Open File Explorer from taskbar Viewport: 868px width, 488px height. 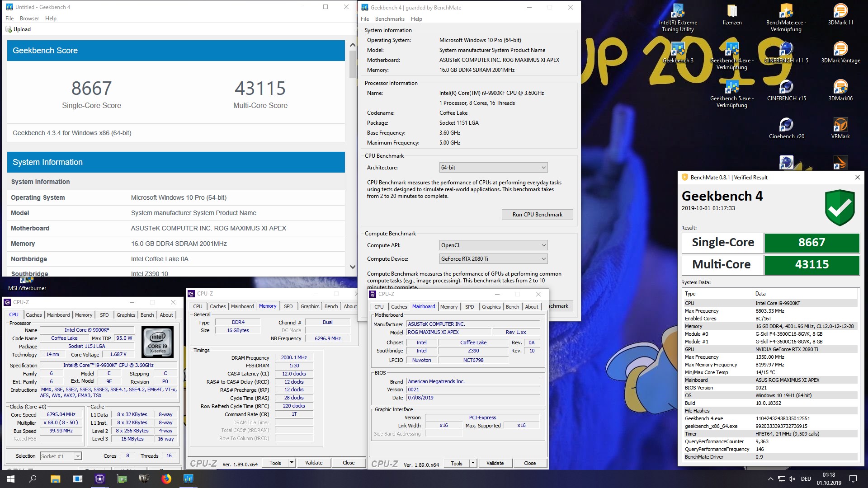tap(55, 479)
